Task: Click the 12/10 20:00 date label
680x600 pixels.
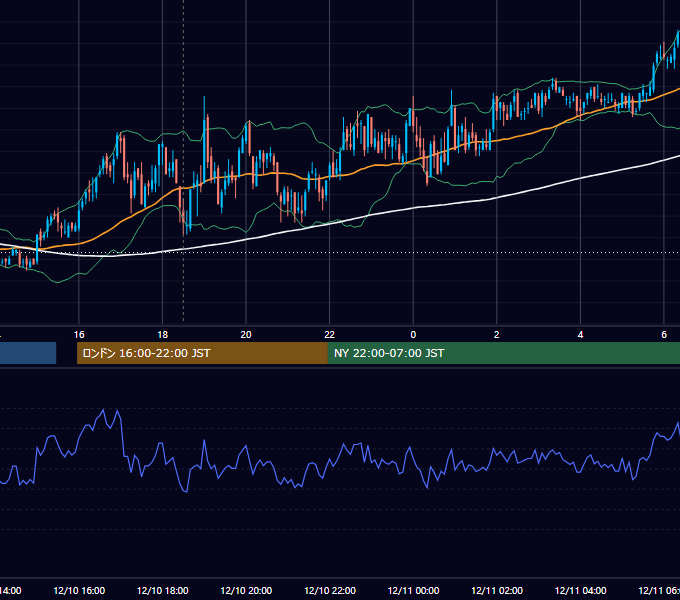Action: 246,590
